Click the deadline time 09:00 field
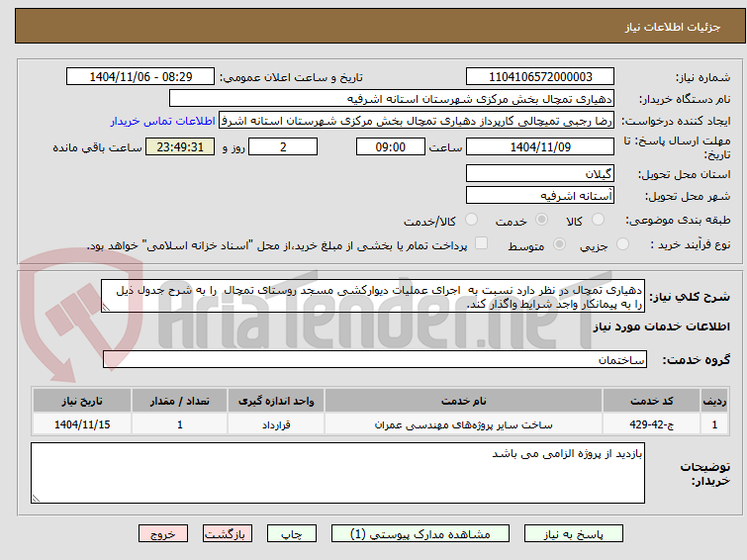This screenshot has width=747, height=560. (391, 146)
